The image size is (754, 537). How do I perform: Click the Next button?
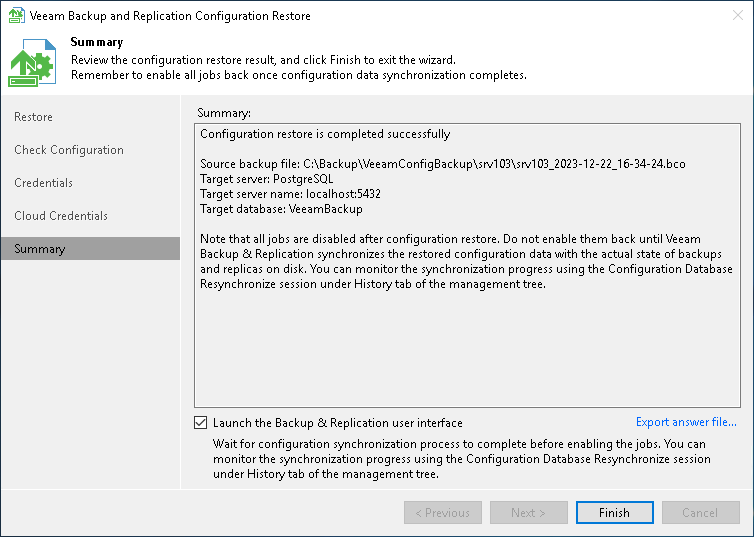[528, 513]
